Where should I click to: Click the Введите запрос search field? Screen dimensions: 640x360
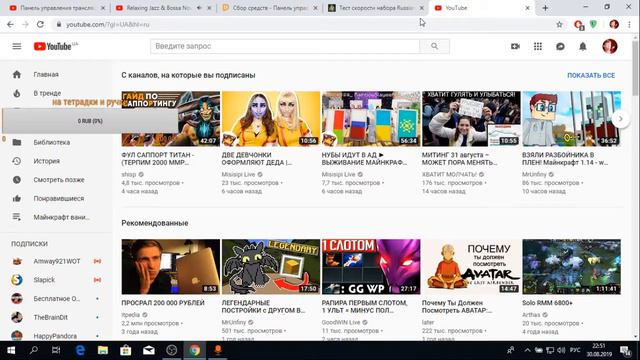[284, 46]
